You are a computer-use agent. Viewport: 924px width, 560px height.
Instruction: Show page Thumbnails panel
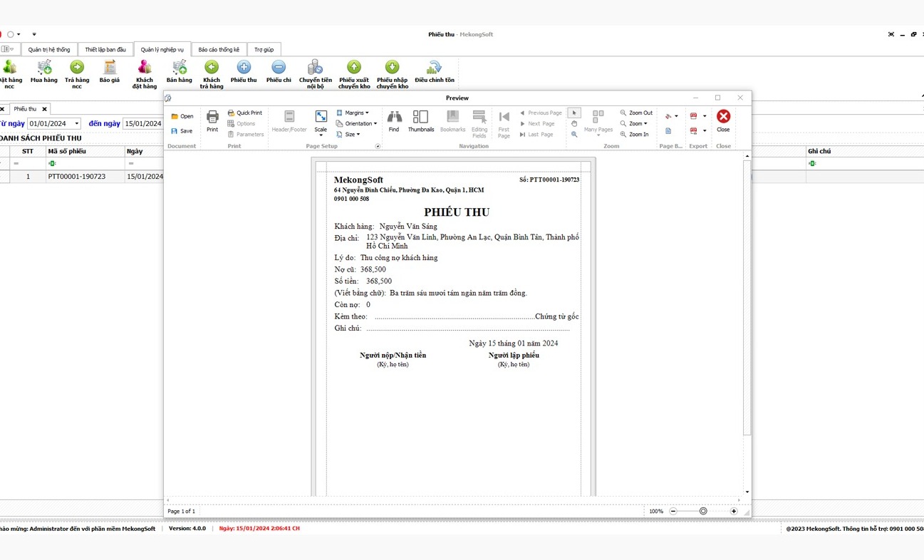pyautogui.click(x=421, y=121)
